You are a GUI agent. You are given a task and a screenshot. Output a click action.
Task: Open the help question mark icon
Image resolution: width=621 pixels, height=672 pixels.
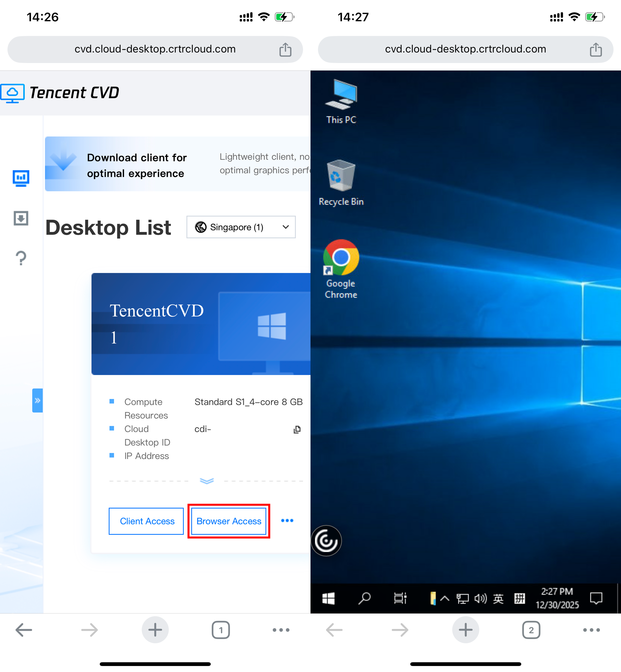(21, 258)
